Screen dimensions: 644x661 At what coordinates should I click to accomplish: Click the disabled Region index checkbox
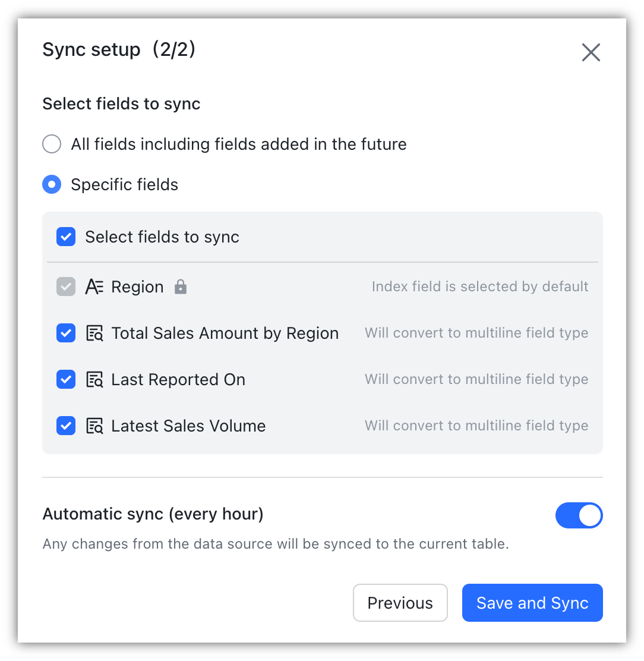point(66,287)
